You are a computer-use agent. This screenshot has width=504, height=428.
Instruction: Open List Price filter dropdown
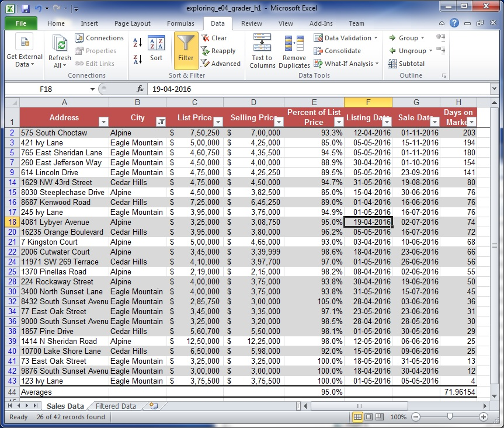[x=218, y=122]
